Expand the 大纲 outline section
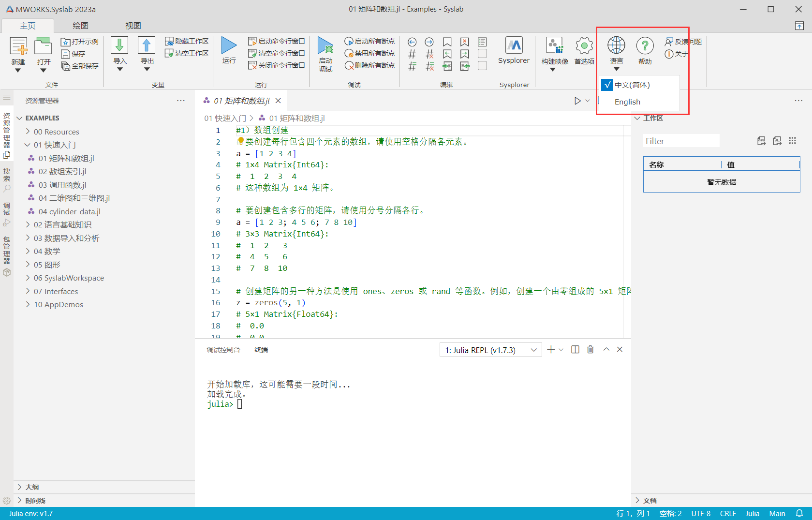The image size is (812, 520). (32, 487)
